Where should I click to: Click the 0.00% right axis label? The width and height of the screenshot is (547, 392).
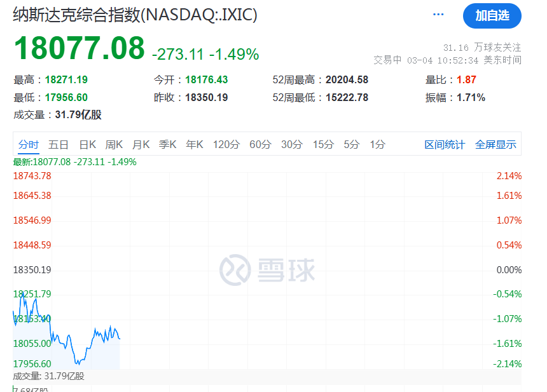[x=509, y=270]
